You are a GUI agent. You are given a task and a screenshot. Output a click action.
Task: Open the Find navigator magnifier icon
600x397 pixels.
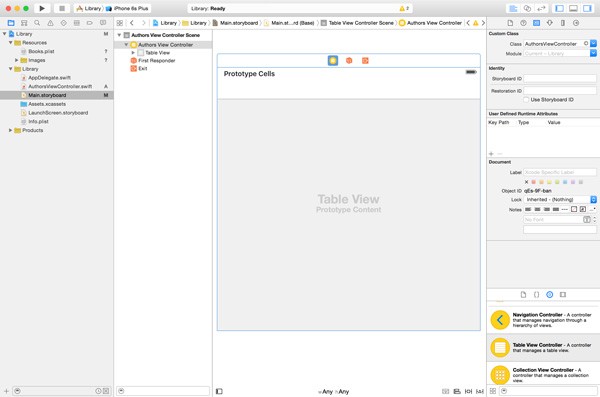(37, 23)
